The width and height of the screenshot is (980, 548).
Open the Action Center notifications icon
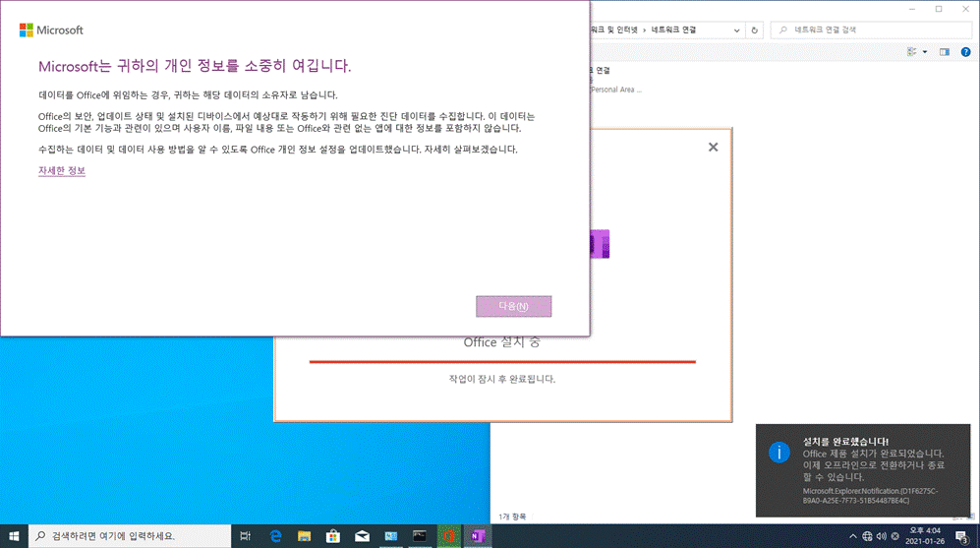coord(962,536)
